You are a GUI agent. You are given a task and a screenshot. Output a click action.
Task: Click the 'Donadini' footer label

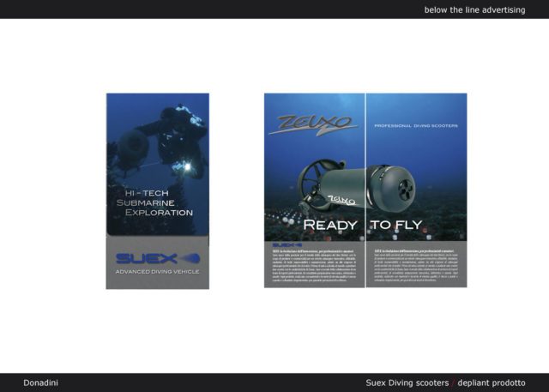point(41,383)
